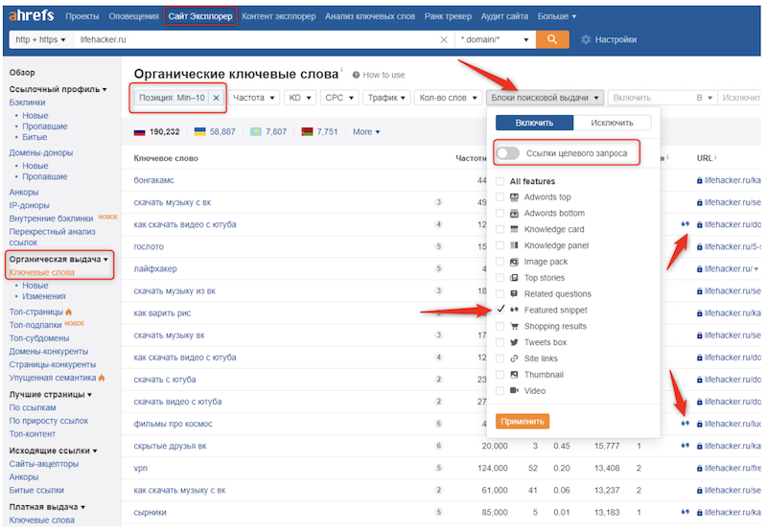Uncheck the Featured snippet checkbox

point(500,310)
